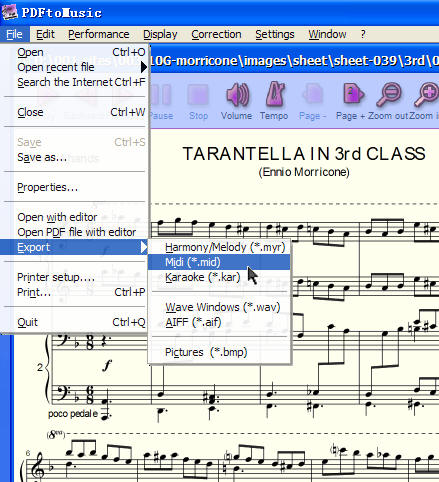Click the poco pedale marking

tap(73, 414)
